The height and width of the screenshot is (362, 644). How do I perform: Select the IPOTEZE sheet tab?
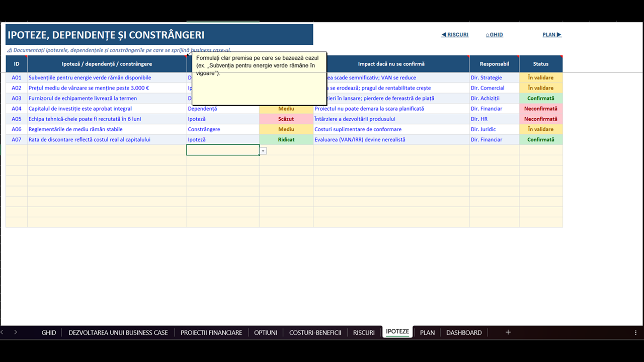pos(397,332)
